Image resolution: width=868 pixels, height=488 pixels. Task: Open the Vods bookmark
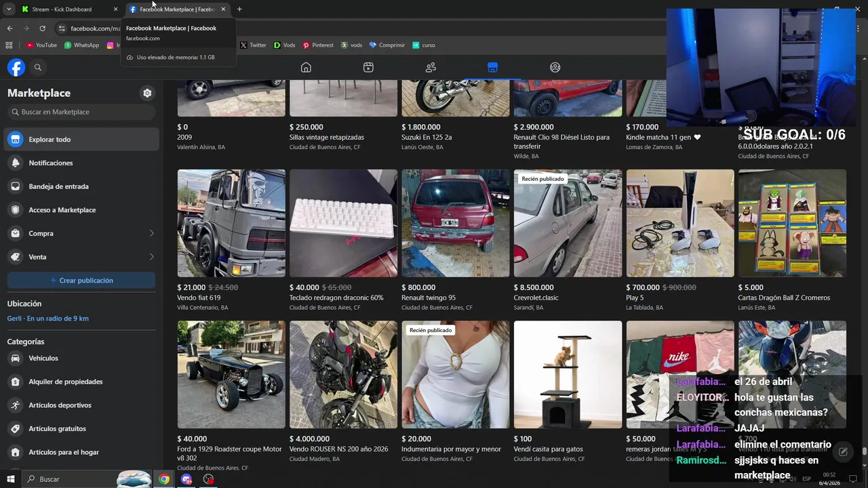[284, 45]
